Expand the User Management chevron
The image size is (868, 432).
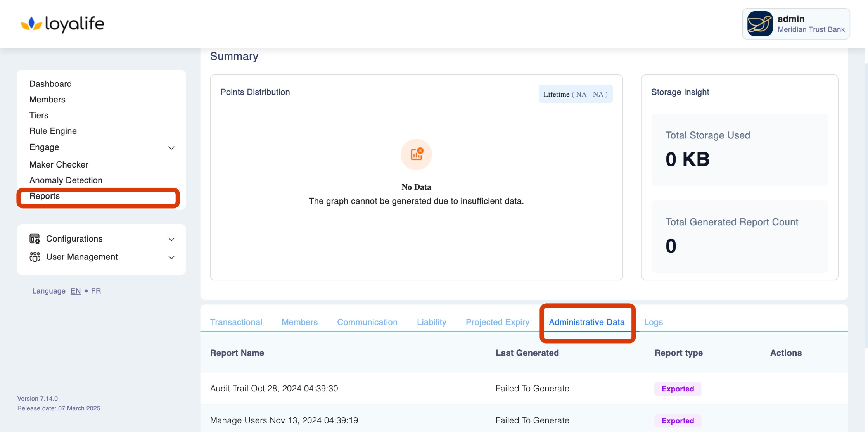click(171, 257)
